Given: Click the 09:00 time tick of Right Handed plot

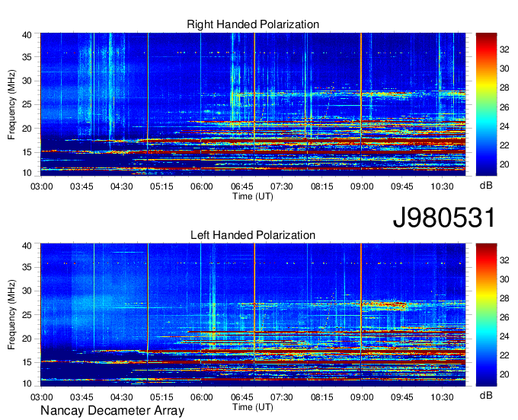Looking at the screenshot, I should point(362,186).
